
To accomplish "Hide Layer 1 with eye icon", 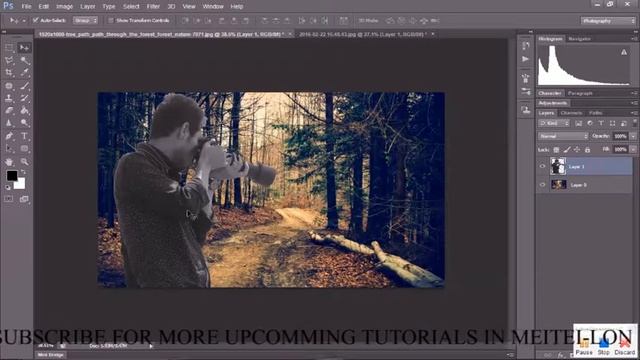I will click(542, 166).
